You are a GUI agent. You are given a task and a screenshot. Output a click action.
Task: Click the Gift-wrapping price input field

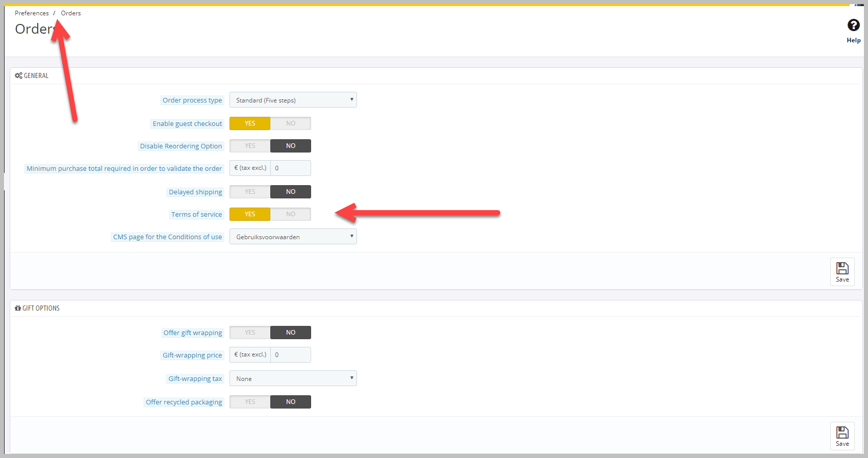pos(290,355)
